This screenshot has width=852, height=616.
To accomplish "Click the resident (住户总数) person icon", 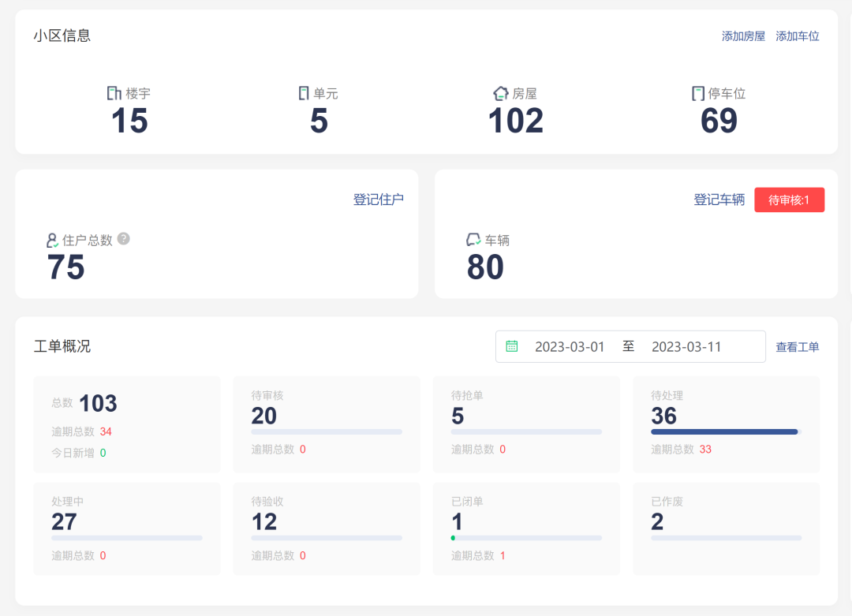I will pos(53,241).
